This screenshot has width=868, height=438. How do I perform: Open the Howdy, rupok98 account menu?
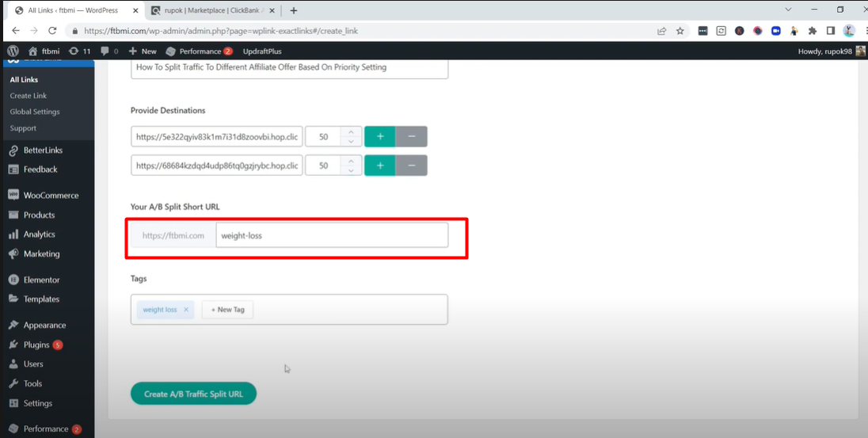[x=832, y=51]
